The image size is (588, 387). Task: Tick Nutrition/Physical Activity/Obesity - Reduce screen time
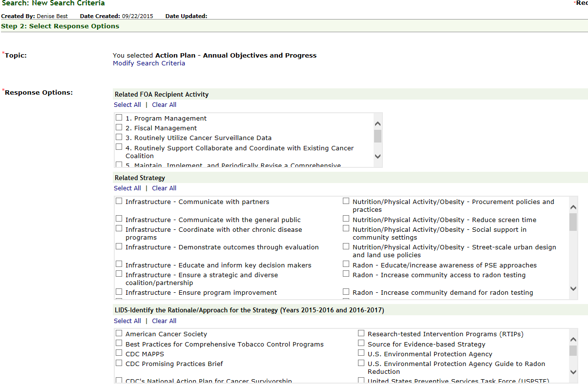346,219
